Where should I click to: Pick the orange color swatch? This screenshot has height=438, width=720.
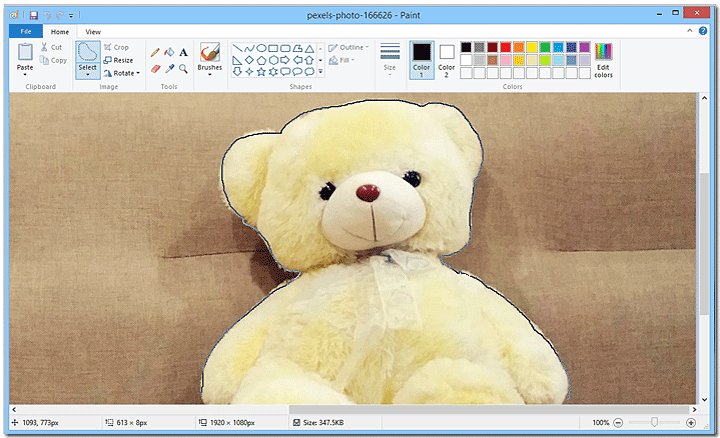click(519, 47)
